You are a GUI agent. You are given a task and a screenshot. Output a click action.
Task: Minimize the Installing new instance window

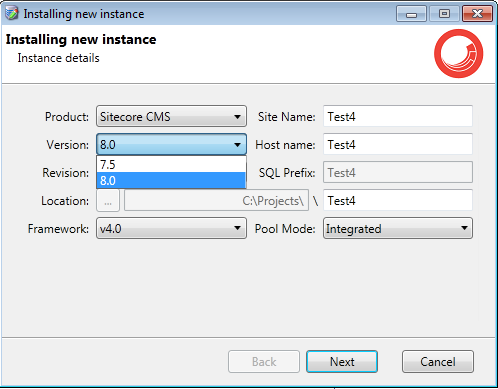411,14
